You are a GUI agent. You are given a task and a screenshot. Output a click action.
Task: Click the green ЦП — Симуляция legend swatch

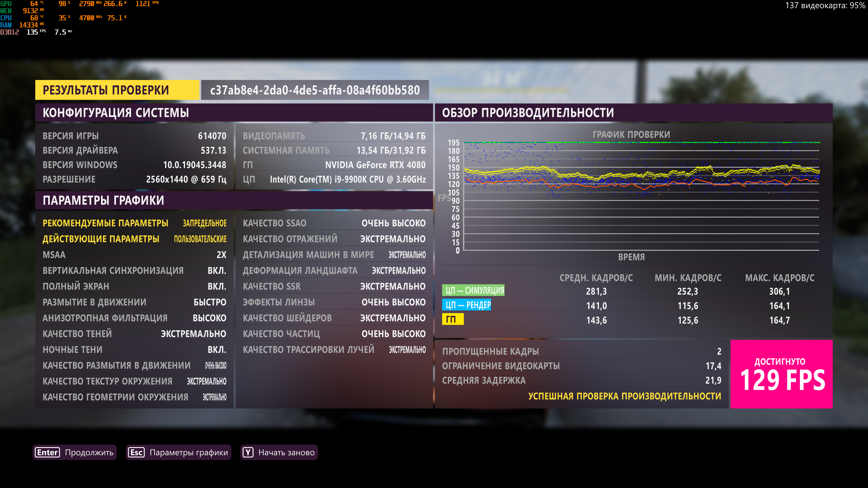473,290
